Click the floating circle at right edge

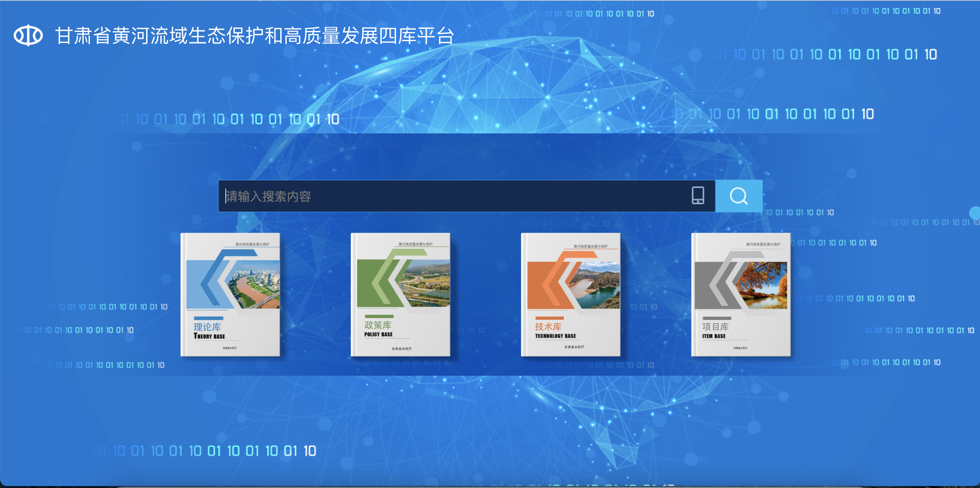(976, 212)
